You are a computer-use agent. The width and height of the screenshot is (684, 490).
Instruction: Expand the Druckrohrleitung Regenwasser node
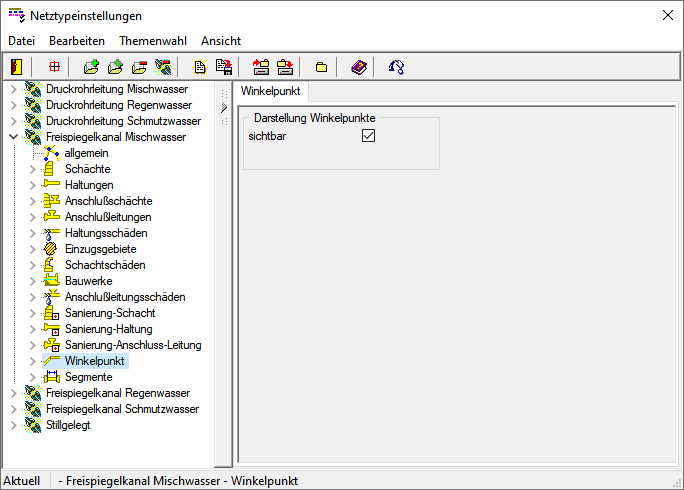pyautogui.click(x=13, y=105)
